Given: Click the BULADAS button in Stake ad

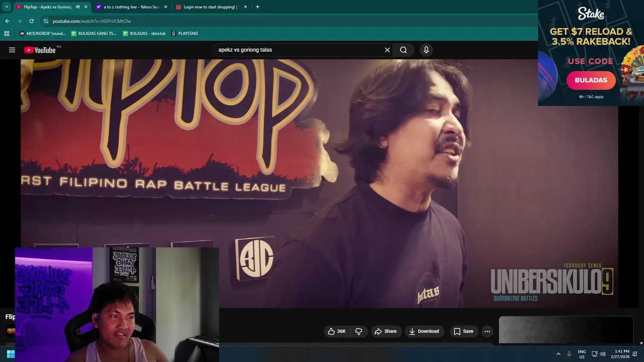Looking at the screenshot, I should click(591, 80).
